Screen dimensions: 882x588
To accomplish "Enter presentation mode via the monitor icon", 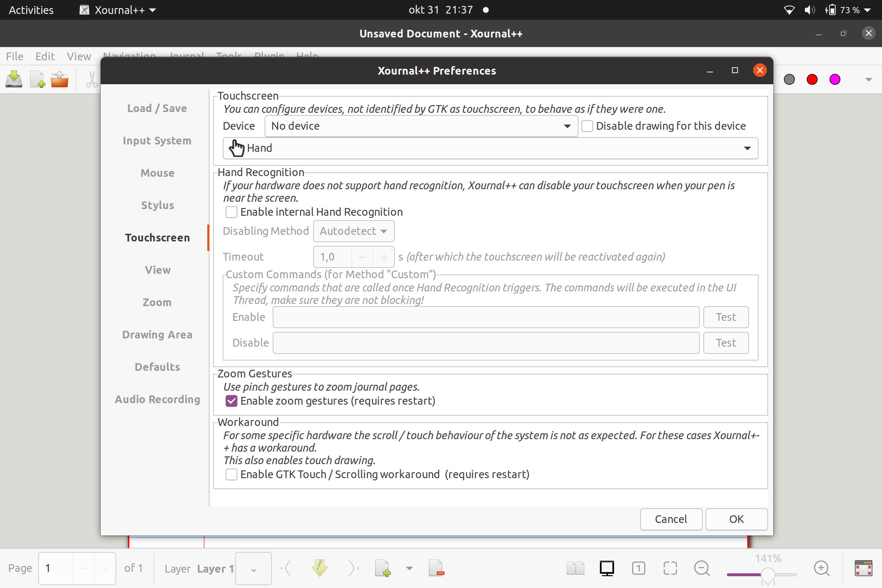I will 606,568.
